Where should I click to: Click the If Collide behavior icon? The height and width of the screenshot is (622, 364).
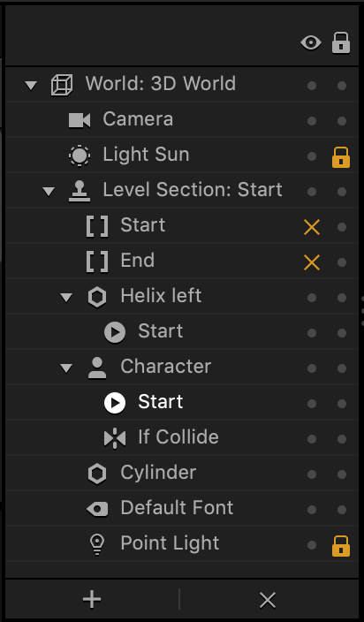tap(115, 439)
